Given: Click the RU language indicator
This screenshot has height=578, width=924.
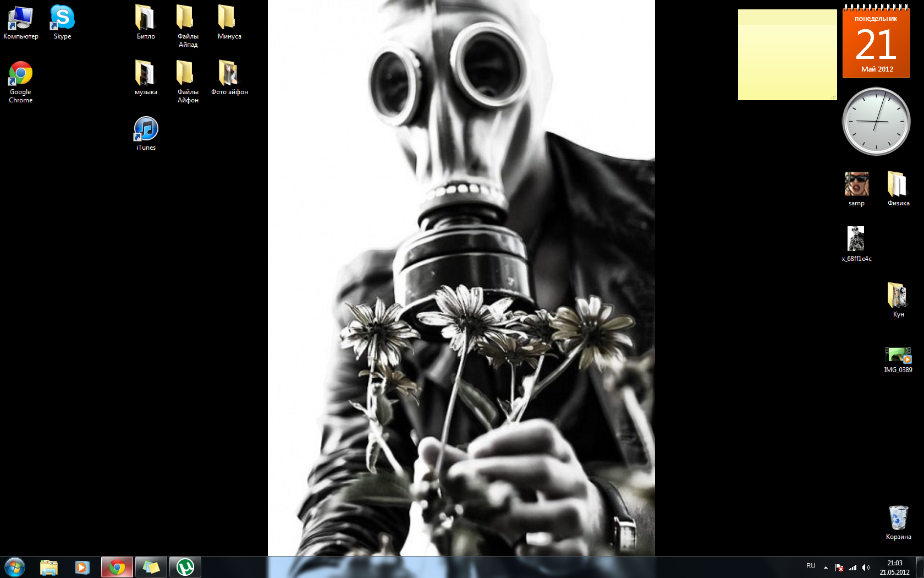Looking at the screenshot, I should click(811, 566).
